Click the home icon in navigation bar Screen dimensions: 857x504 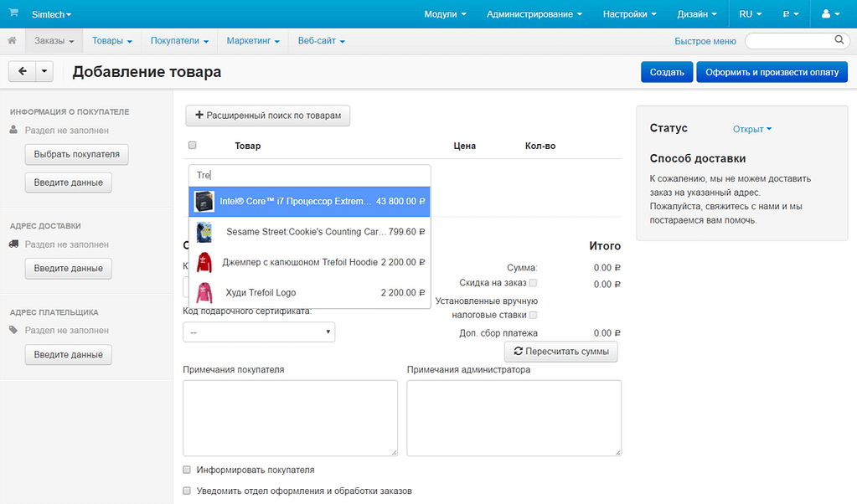[x=13, y=40]
